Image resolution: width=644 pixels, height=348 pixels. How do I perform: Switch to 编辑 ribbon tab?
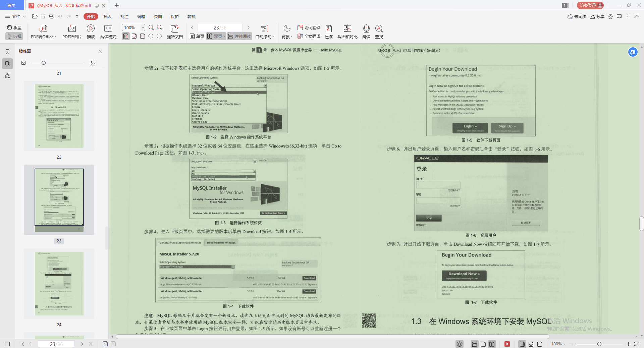click(x=141, y=16)
